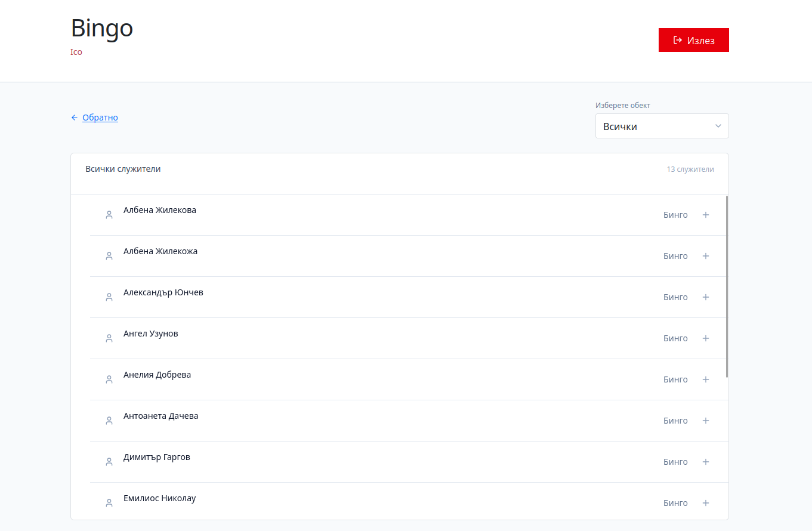Click plus icon for Димитър Гаргов
812x531 pixels.
pyautogui.click(x=706, y=462)
